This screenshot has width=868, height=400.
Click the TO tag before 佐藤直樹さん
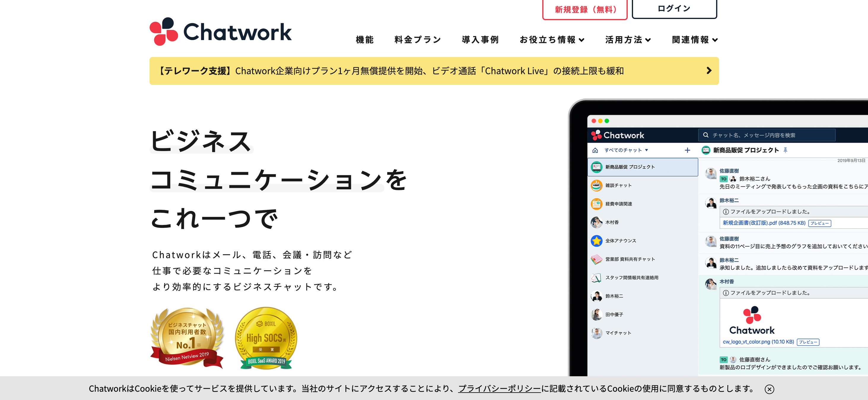(x=724, y=360)
